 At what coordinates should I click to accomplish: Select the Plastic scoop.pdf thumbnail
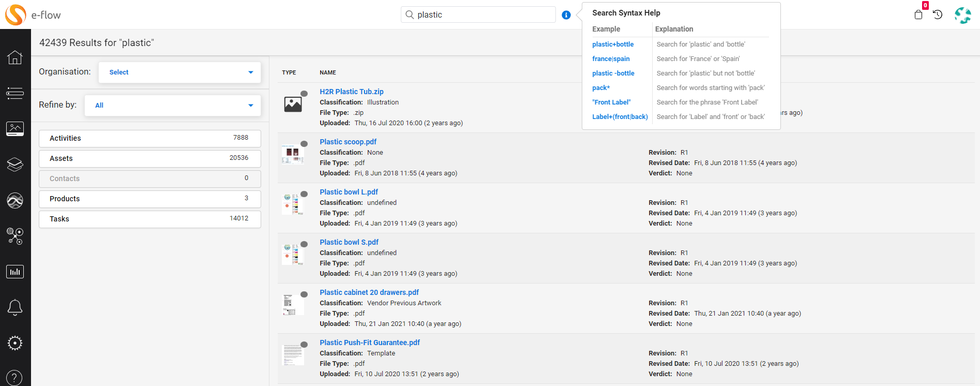tap(293, 154)
